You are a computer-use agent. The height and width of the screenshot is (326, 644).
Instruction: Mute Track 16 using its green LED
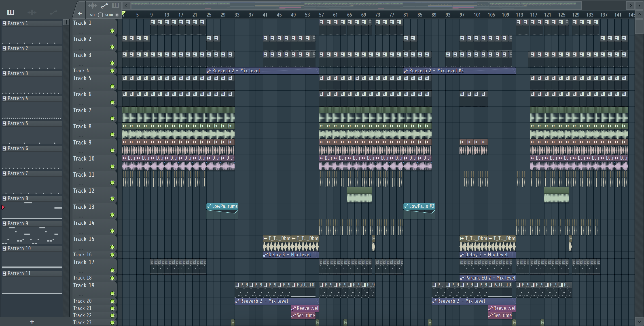(x=112, y=255)
